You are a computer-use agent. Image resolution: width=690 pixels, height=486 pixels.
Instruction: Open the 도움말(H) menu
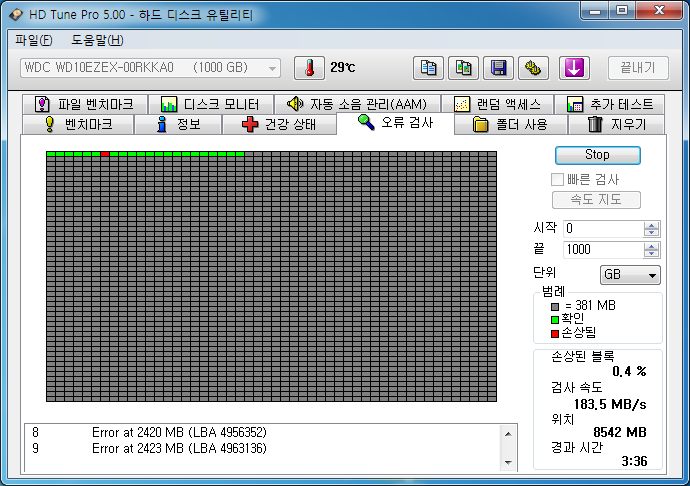[97, 40]
